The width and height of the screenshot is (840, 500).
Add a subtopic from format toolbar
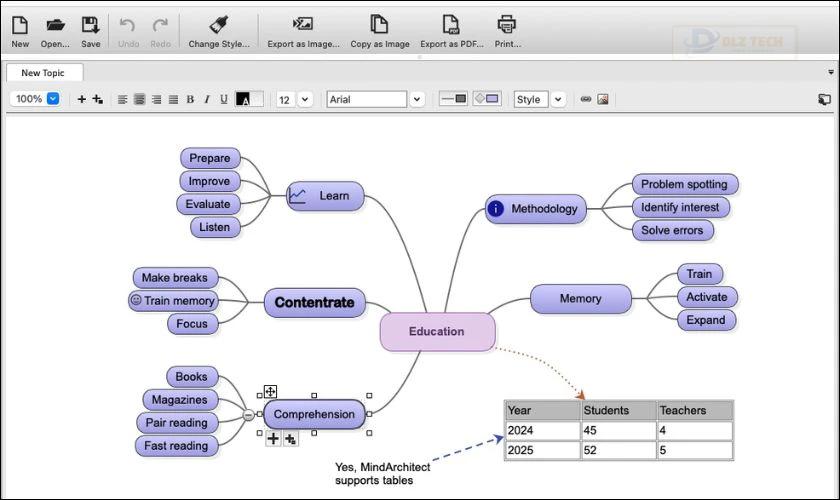tap(98, 99)
